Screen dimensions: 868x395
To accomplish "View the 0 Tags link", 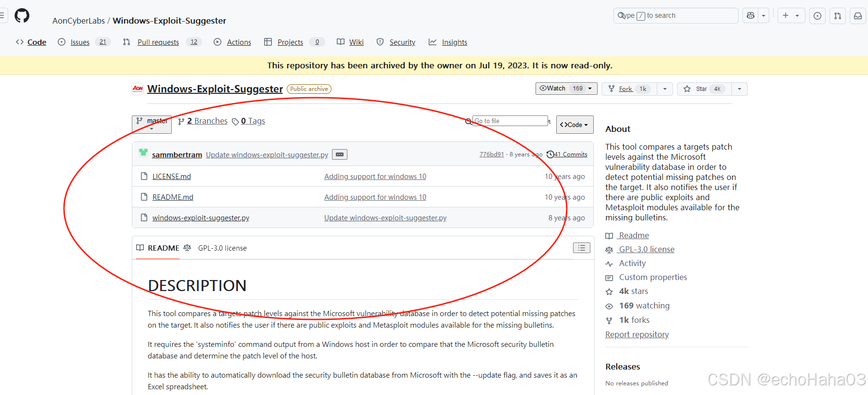I will click(253, 121).
